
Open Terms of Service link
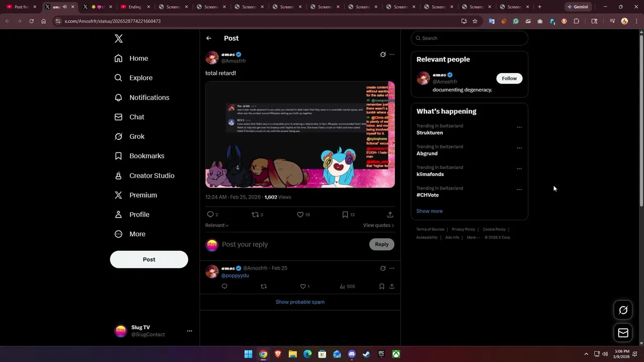tap(430, 229)
